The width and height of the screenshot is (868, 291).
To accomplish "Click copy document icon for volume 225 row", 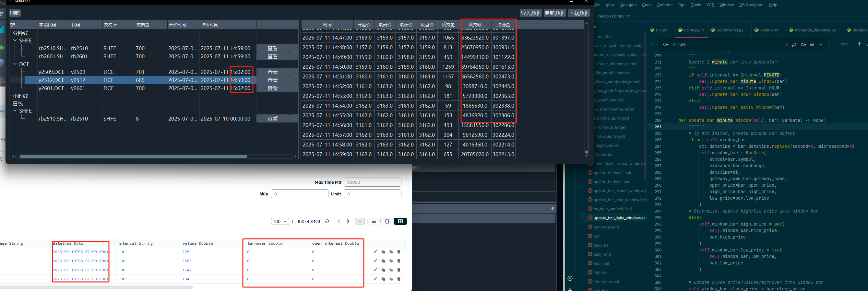I will [383, 251].
